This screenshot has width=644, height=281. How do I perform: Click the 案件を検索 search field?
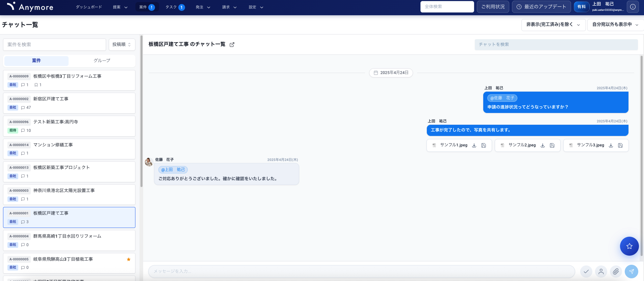click(x=54, y=45)
